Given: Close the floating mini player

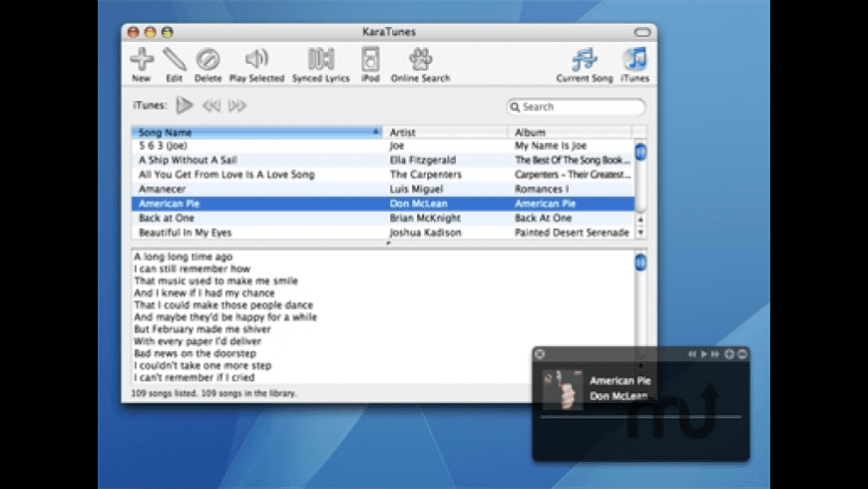Looking at the screenshot, I should 540,354.
